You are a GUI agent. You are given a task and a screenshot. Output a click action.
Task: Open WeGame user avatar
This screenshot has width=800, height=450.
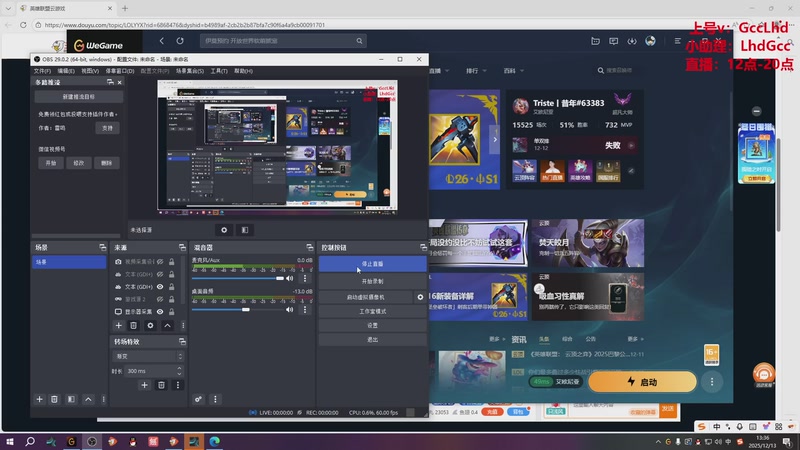(650, 41)
